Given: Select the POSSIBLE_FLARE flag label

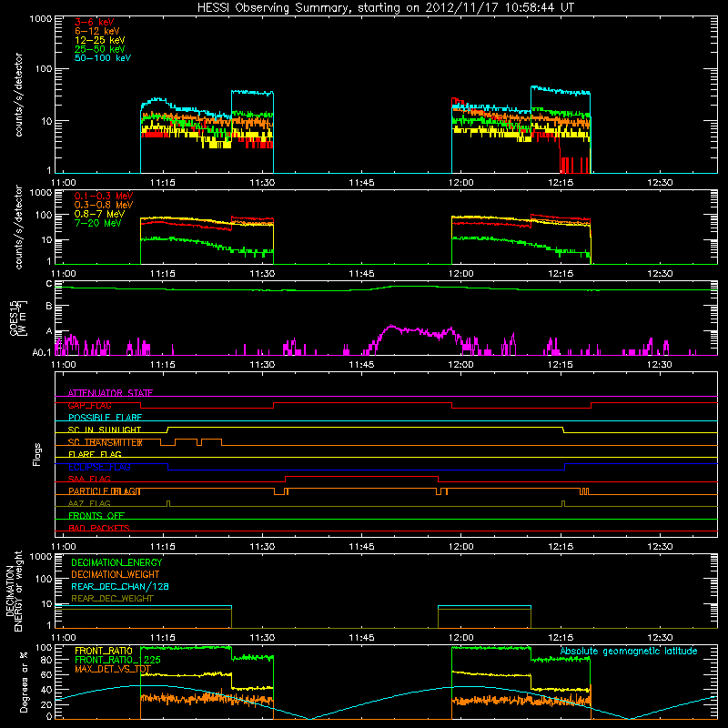Looking at the screenshot, I should tap(105, 418).
